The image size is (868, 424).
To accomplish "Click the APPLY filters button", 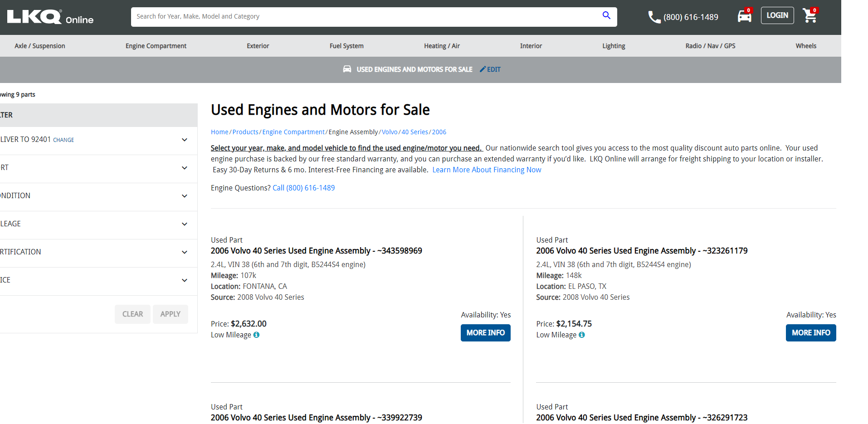I will point(171,314).
